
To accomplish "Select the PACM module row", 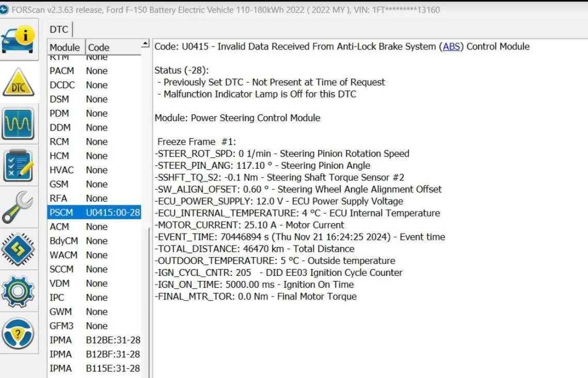I will 94,71.
